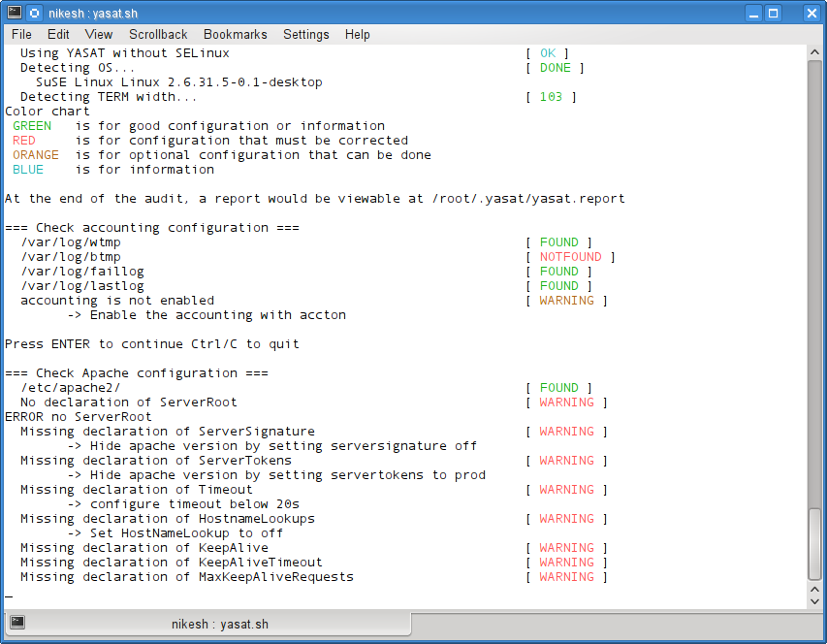Click the ORANGE color chart label
Image resolution: width=827 pixels, height=644 pixels.
click(36, 155)
